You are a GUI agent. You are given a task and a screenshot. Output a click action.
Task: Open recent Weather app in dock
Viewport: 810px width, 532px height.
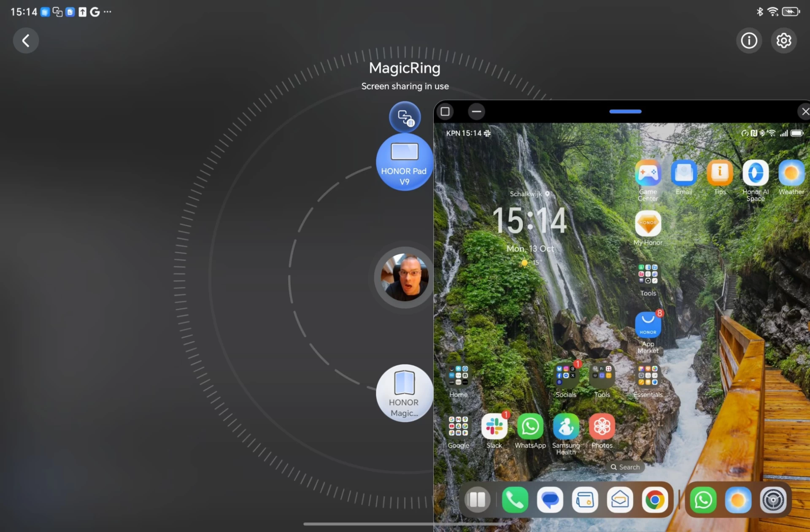click(738, 500)
